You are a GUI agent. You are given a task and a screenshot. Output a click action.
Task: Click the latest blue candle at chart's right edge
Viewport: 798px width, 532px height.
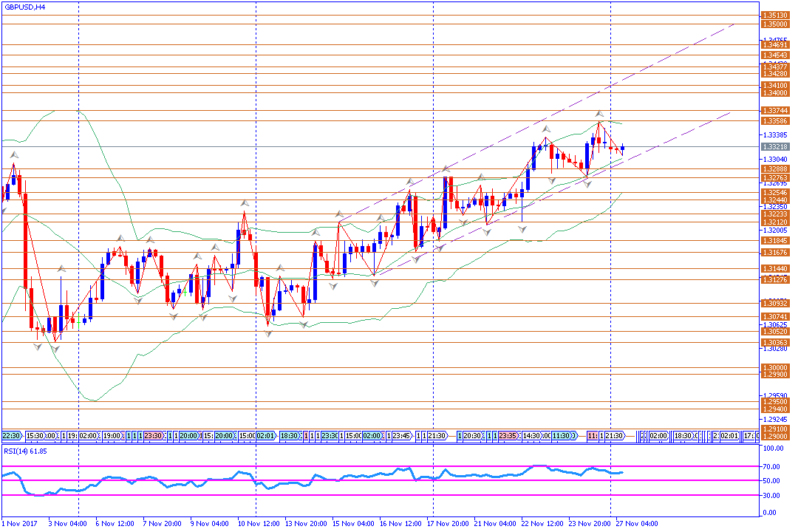pyautogui.click(x=622, y=148)
